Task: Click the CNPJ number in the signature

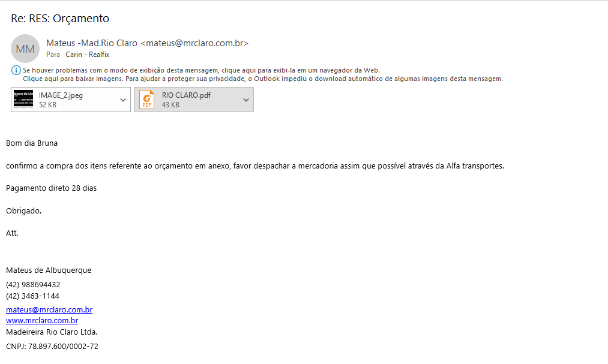Action: pyautogui.click(x=52, y=347)
